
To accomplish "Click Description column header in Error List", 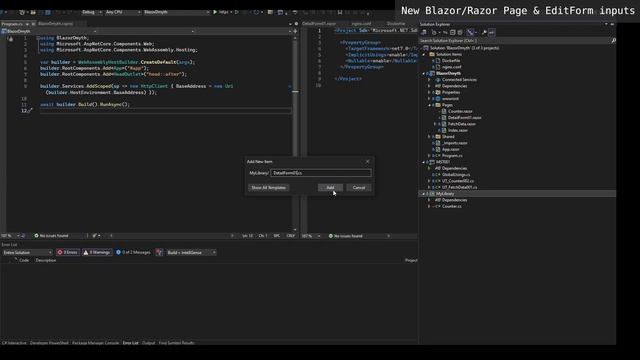I will tap(45, 260).
